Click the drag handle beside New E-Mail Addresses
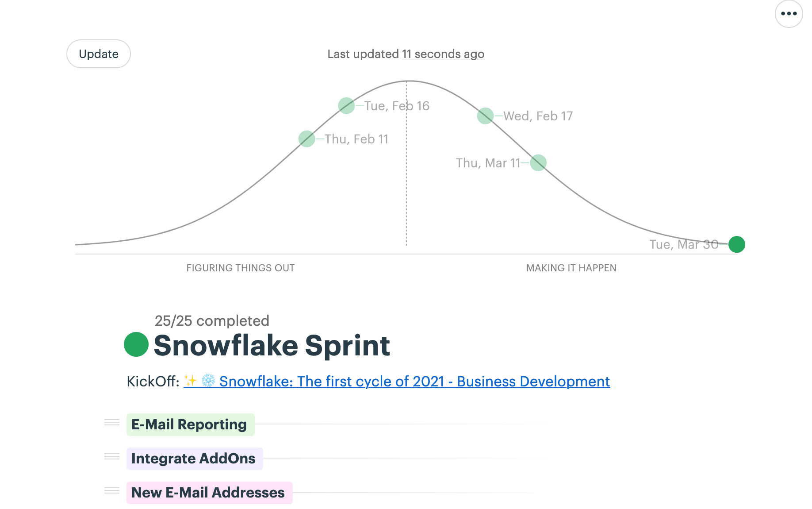The height and width of the screenshot is (509, 812). click(112, 490)
